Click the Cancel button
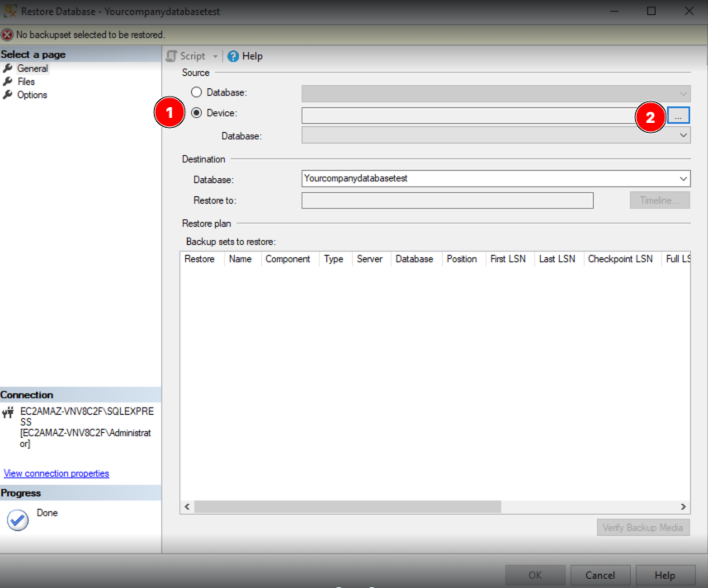Image resolution: width=708 pixels, height=588 pixels. pos(600,575)
